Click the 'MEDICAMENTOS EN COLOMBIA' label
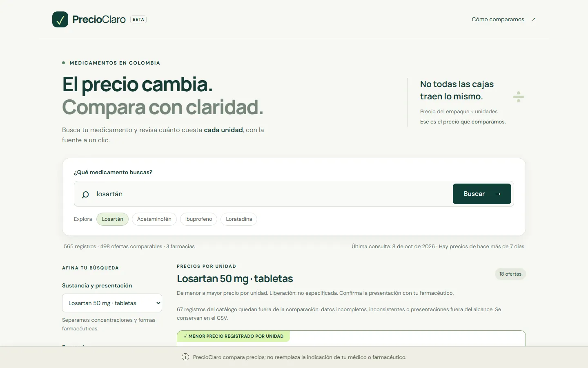Viewport: 588px width, 368px height. [x=115, y=63]
